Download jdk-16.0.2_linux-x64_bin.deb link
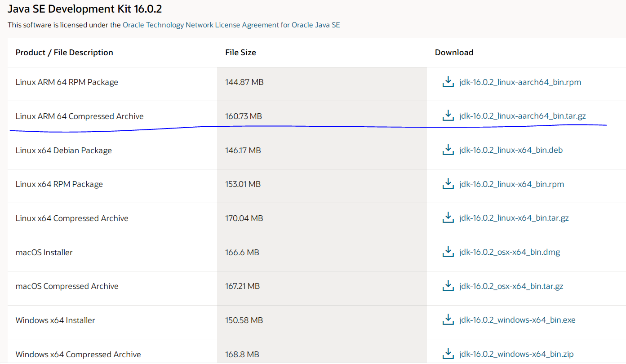Image resolution: width=626 pixels, height=364 pixels. 511,150
